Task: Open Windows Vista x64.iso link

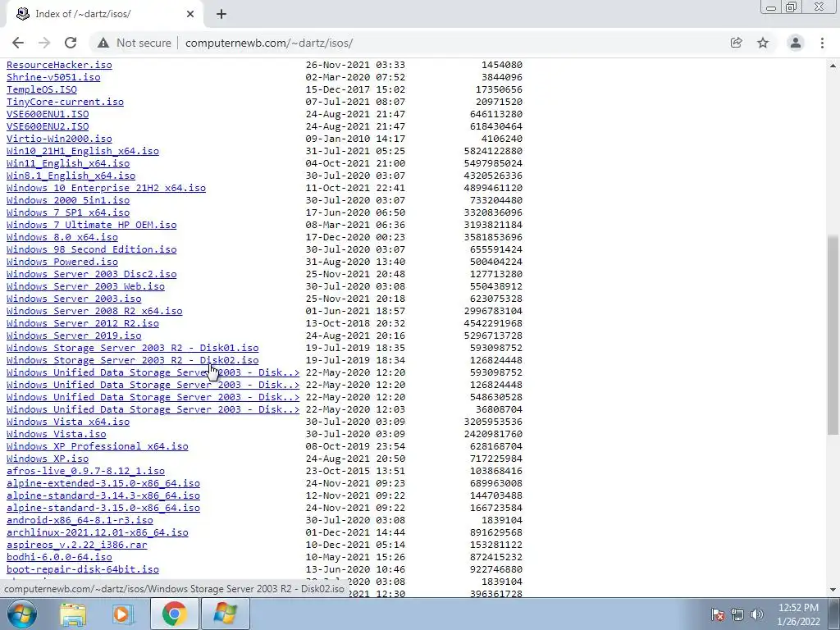Action: coord(67,422)
